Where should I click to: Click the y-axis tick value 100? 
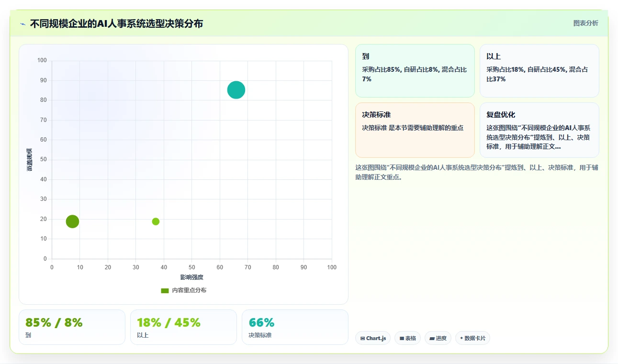point(42,60)
